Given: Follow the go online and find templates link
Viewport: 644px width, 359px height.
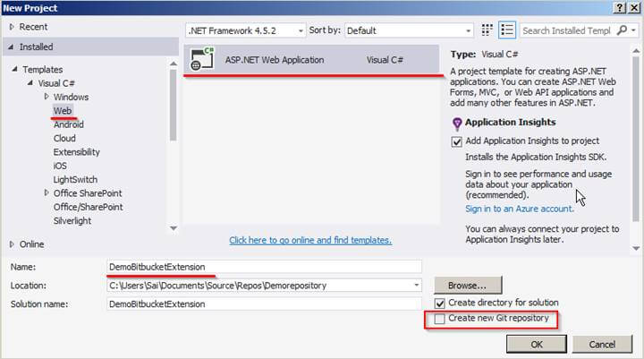Looking at the screenshot, I should click(310, 240).
